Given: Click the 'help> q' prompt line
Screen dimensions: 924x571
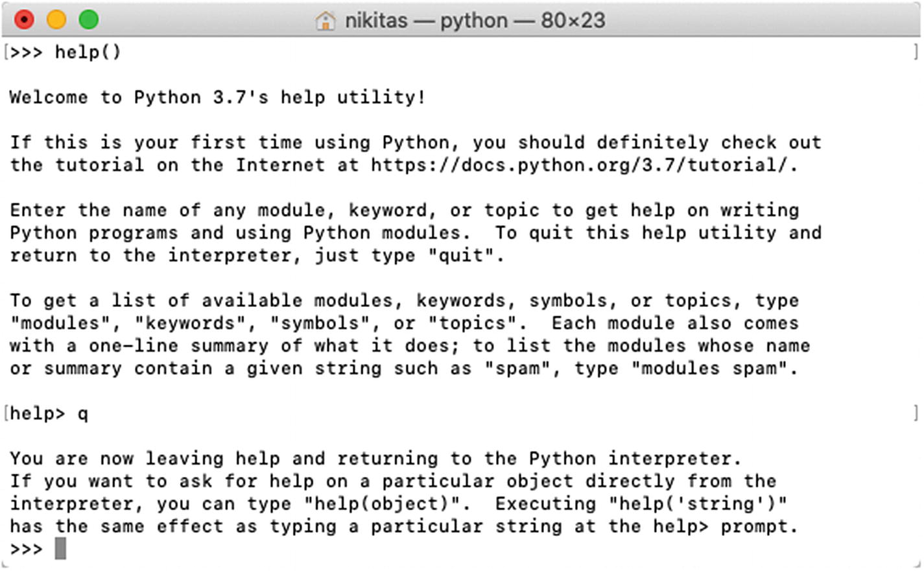Looking at the screenshot, I should (49, 413).
